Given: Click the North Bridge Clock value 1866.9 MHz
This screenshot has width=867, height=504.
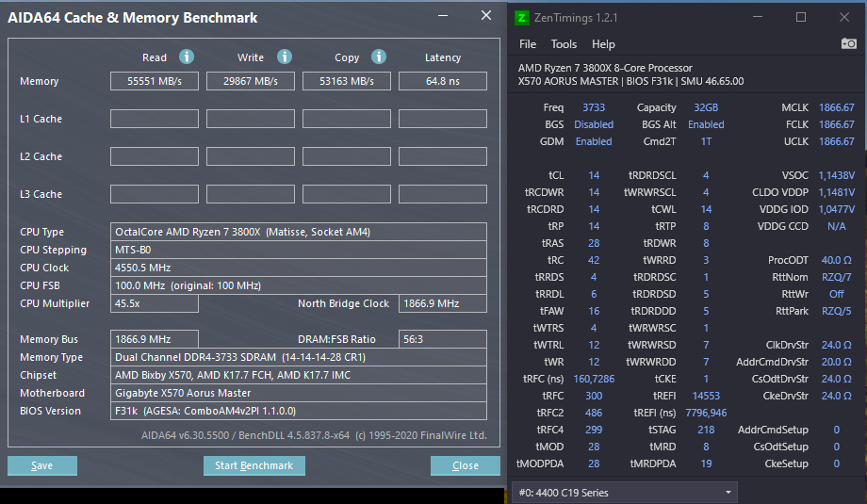Looking at the screenshot, I should pyautogui.click(x=443, y=303).
